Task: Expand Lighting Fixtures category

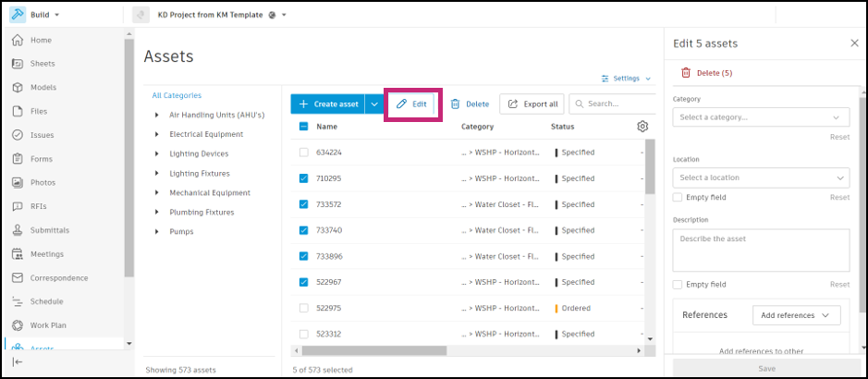Action: 157,174
